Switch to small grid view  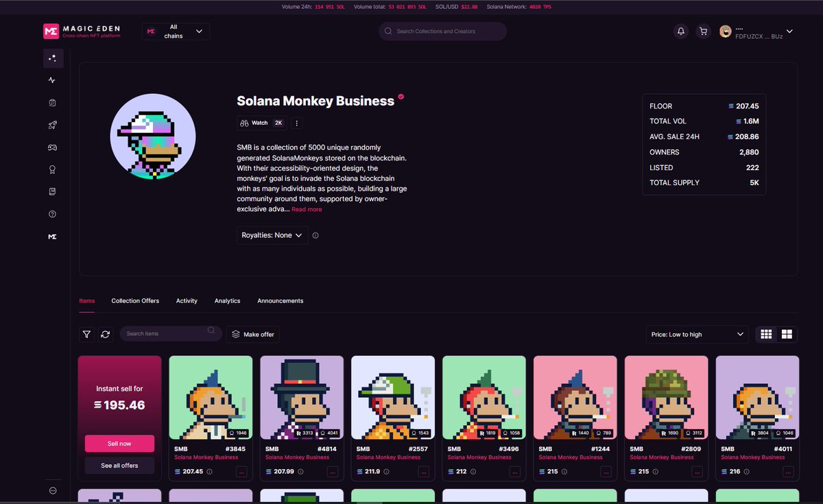pyautogui.click(x=766, y=334)
